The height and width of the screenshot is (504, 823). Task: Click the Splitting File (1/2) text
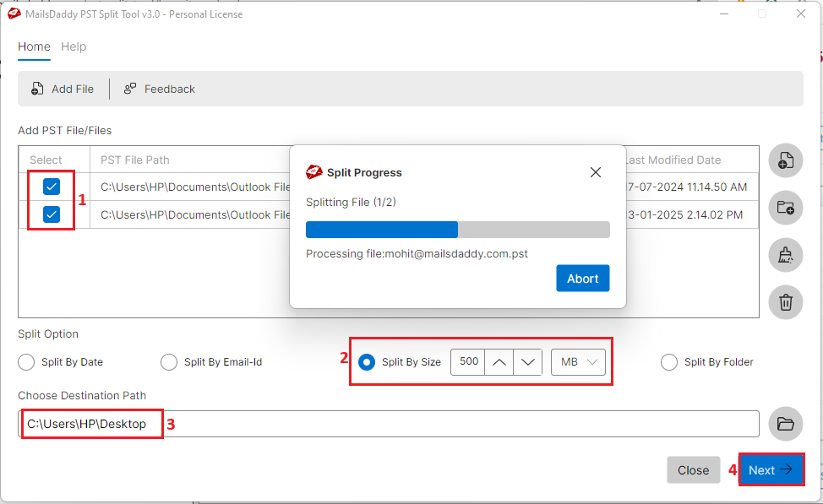click(x=351, y=203)
